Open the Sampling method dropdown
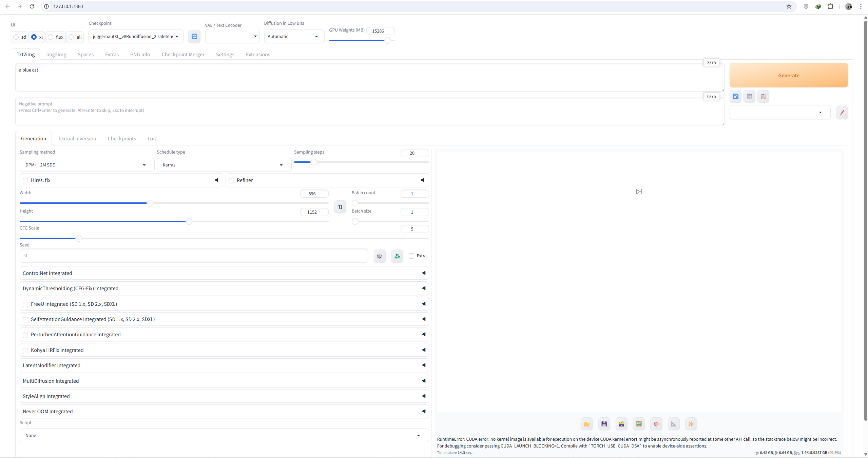 (x=86, y=165)
